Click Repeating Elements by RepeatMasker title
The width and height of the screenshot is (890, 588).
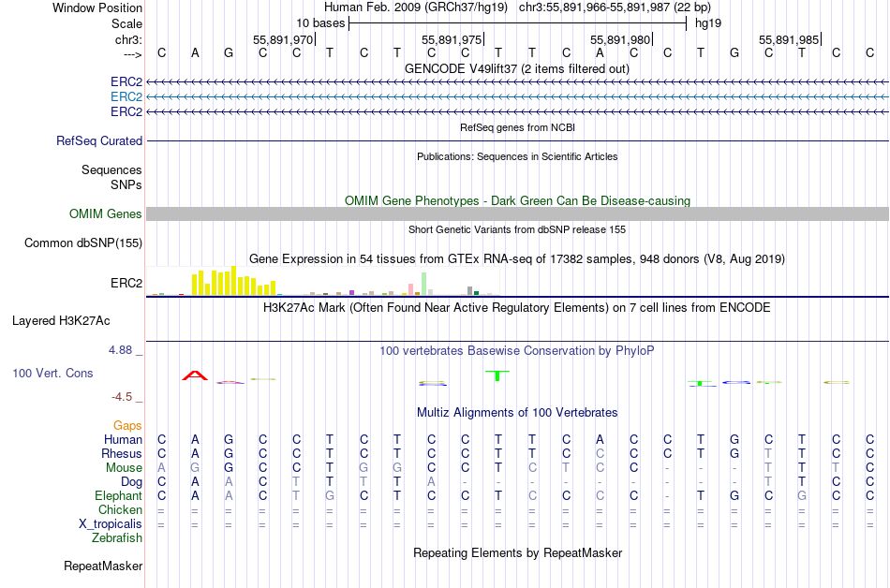pos(517,552)
